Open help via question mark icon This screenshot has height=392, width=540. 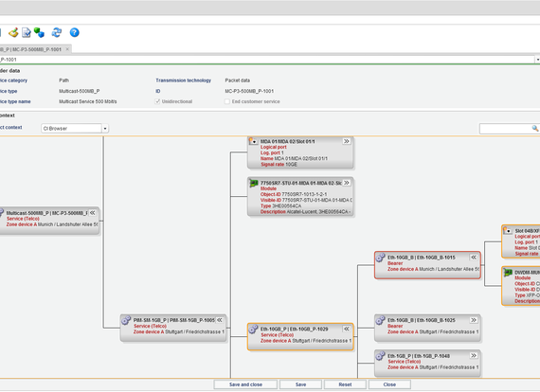pos(75,33)
